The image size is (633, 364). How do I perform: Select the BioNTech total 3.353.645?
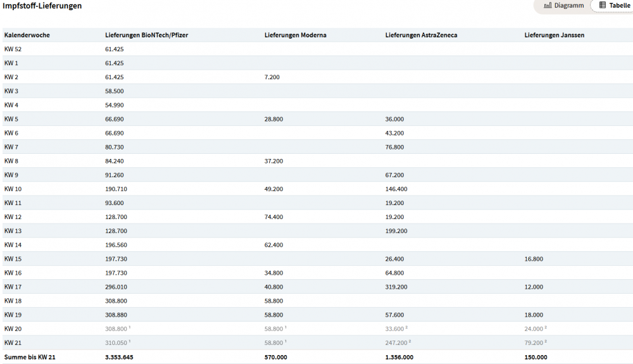pos(119,357)
